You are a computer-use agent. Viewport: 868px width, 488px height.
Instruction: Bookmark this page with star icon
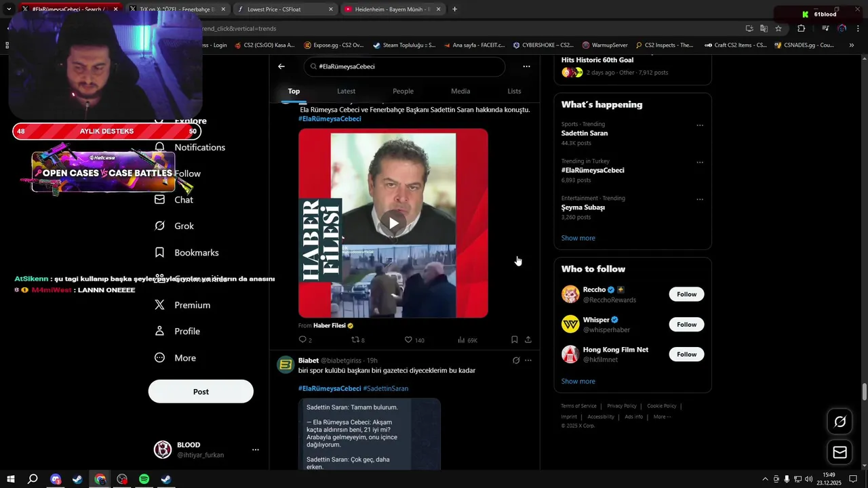tap(778, 28)
